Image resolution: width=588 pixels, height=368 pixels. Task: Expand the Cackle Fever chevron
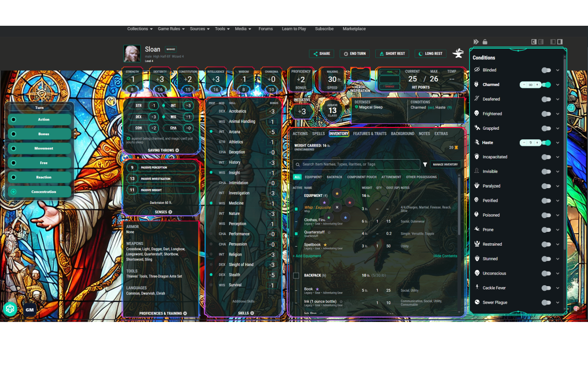(x=558, y=288)
